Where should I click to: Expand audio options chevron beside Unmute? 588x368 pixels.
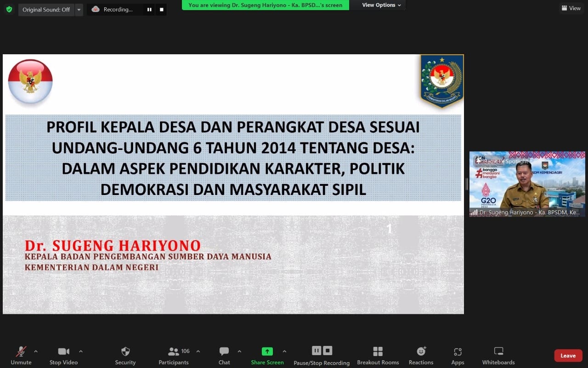click(36, 351)
